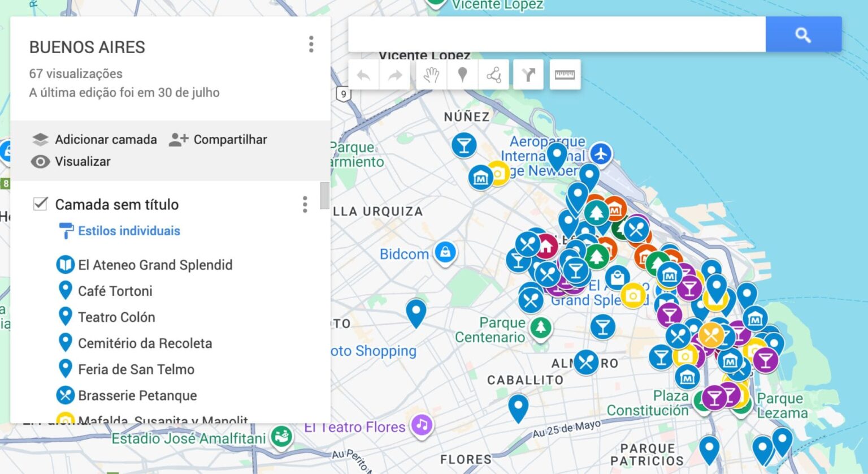Image resolution: width=868 pixels, height=474 pixels.
Task: Select the add directions tool
Action: pyautogui.click(x=528, y=74)
